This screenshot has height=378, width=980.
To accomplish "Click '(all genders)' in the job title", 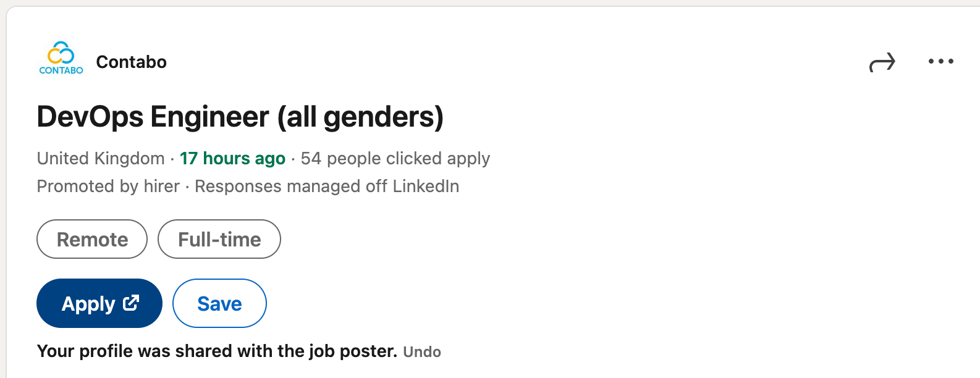I will [360, 117].
